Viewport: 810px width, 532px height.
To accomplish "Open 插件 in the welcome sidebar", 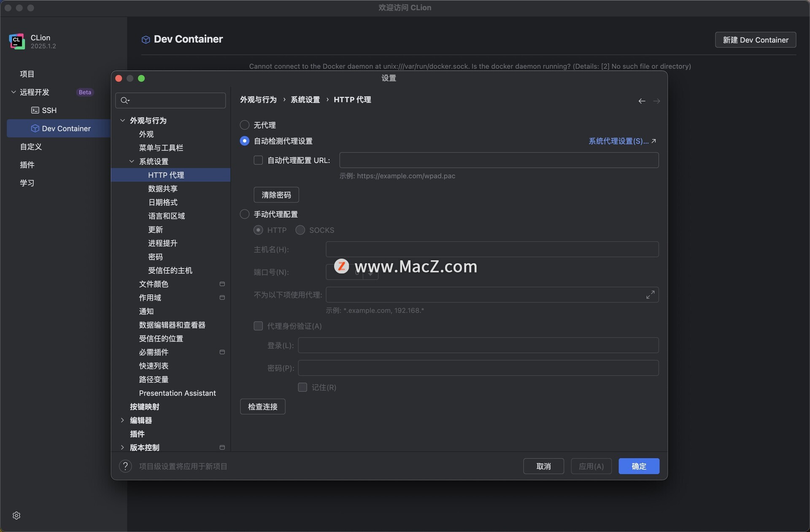I will click(x=27, y=165).
